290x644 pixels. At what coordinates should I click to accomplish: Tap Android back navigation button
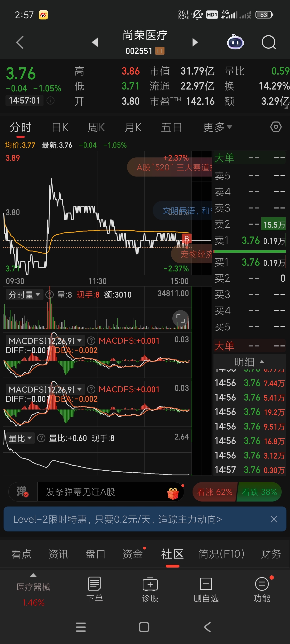pos(208,627)
